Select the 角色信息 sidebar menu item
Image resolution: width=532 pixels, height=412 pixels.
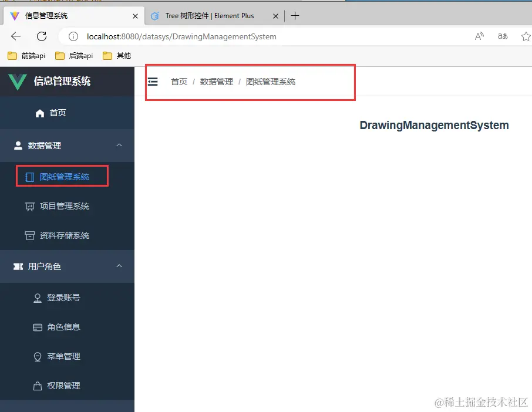(67, 327)
